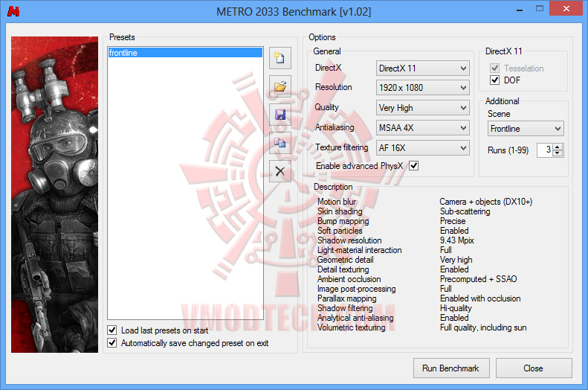This screenshot has height=390, width=588.
Task: Click the Close button at bottom right
Action: point(534,368)
